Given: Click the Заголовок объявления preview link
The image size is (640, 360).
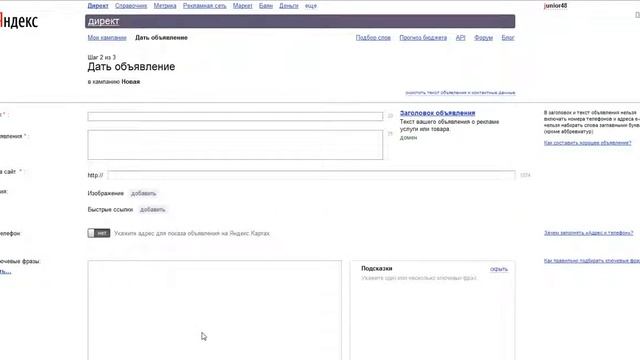Looking at the screenshot, I should [438, 113].
